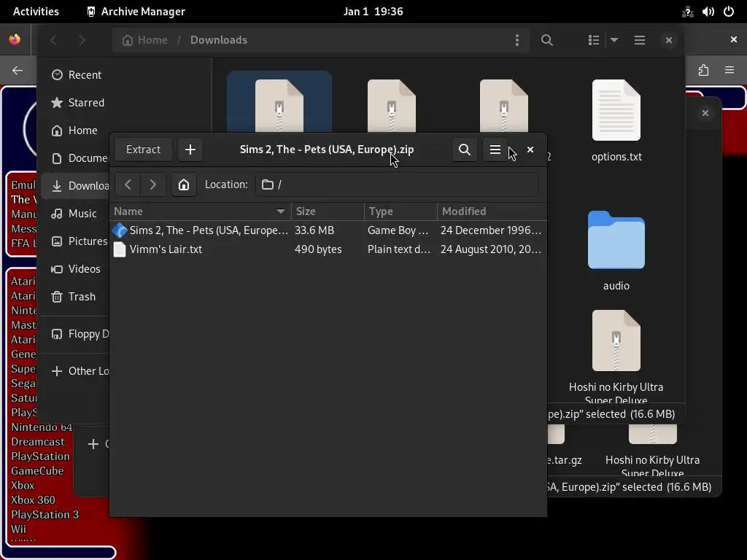Open the Archive Manager app menu in top bar
Viewport: 747px width, 560px height.
136,12
